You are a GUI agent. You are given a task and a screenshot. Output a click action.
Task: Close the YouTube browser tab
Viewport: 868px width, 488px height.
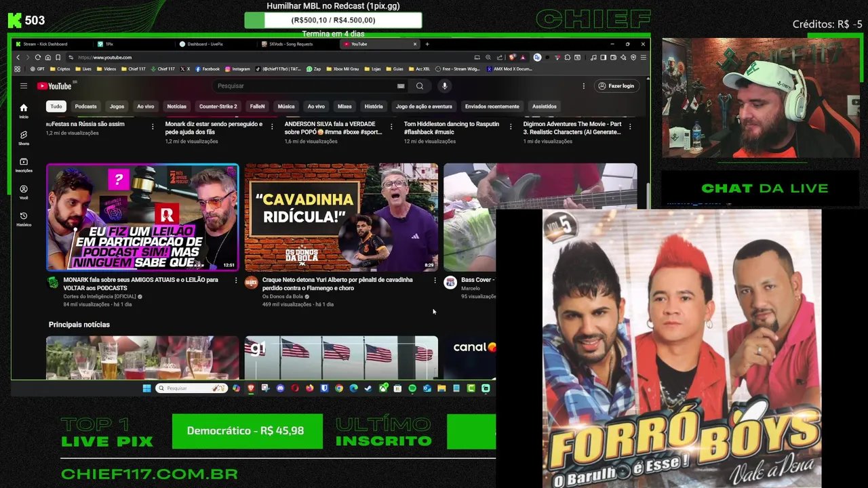coord(415,44)
